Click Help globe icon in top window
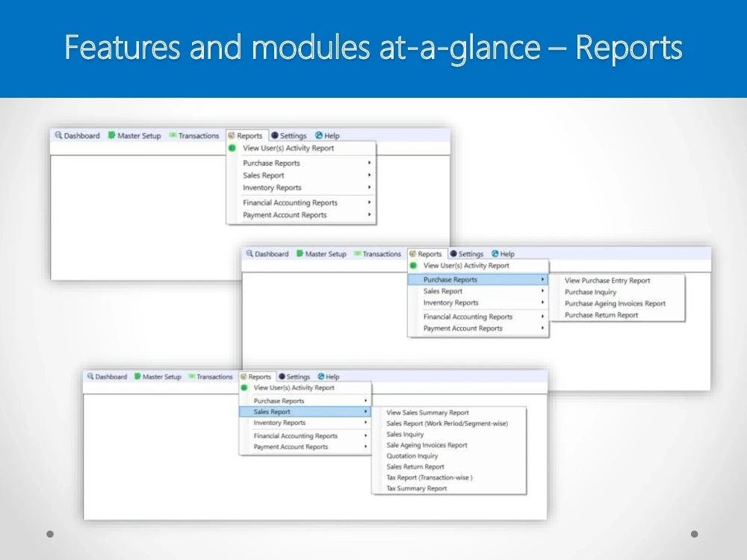747x560 pixels. [319, 136]
